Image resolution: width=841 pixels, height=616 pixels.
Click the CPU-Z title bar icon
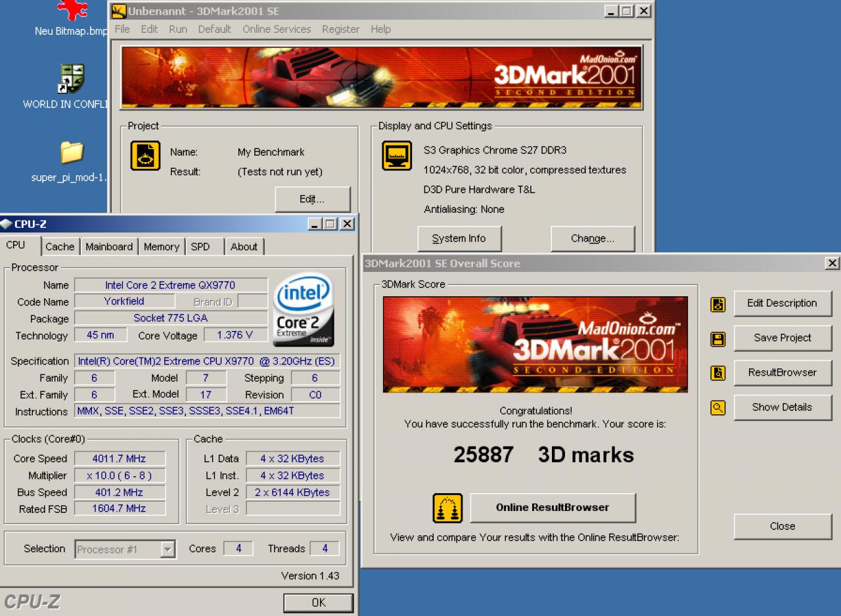pyautogui.click(x=6, y=224)
